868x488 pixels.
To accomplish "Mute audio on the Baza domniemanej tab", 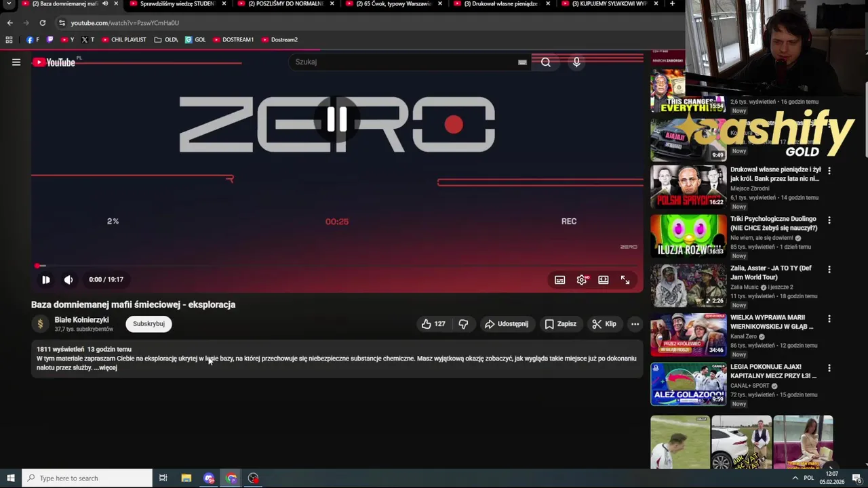I will pos(104,3).
